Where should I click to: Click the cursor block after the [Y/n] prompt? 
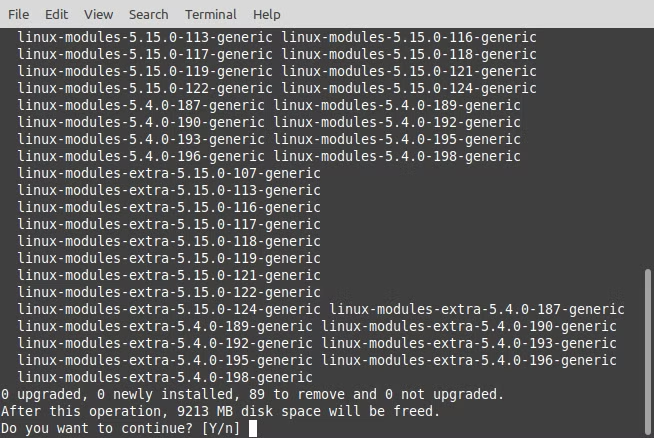point(254,428)
